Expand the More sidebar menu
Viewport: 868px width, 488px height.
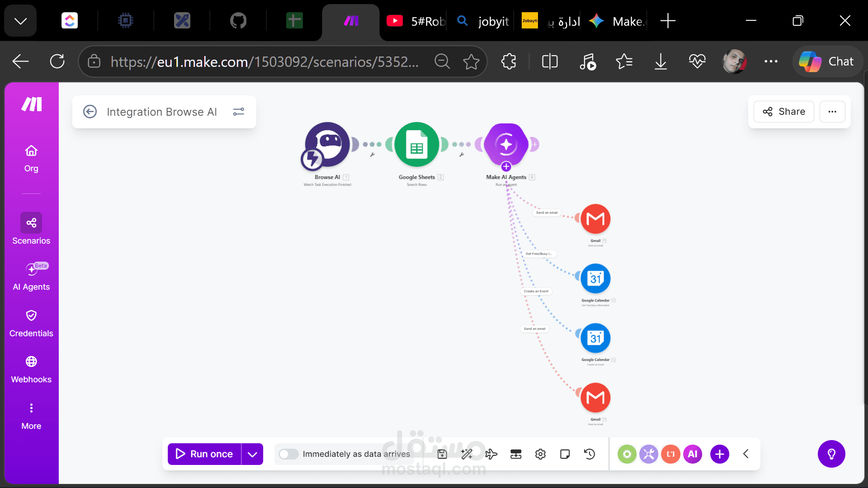[31, 416]
